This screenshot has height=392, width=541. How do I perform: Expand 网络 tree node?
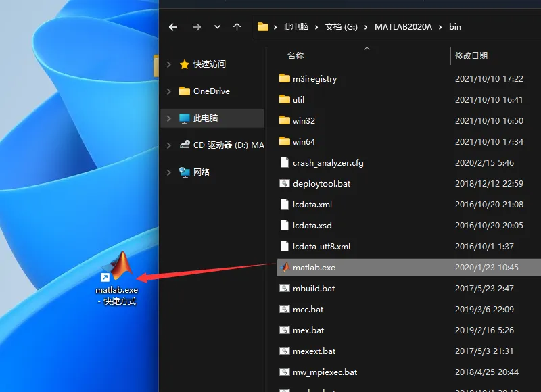point(168,172)
